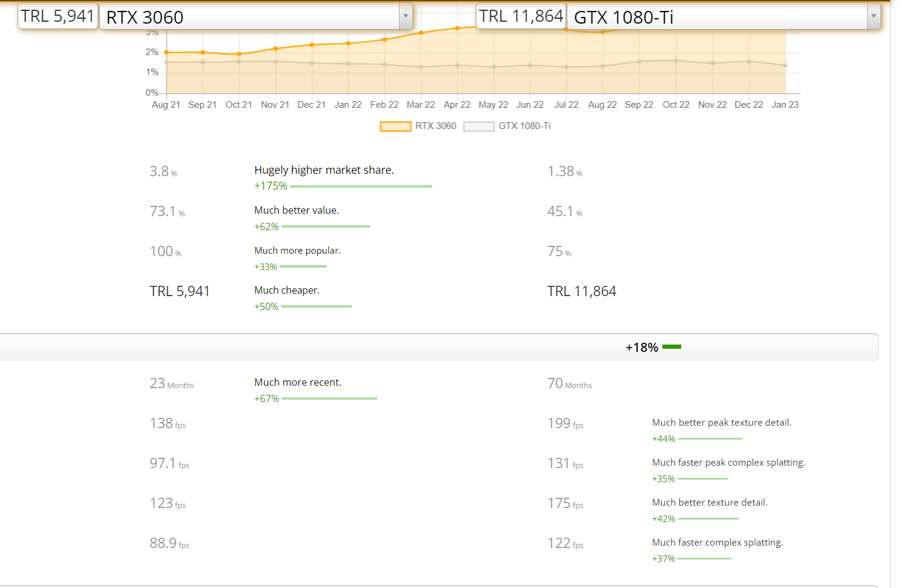The height and width of the screenshot is (588, 904).
Task: Click the +33% figure under Much more popular
Action: click(x=266, y=266)
